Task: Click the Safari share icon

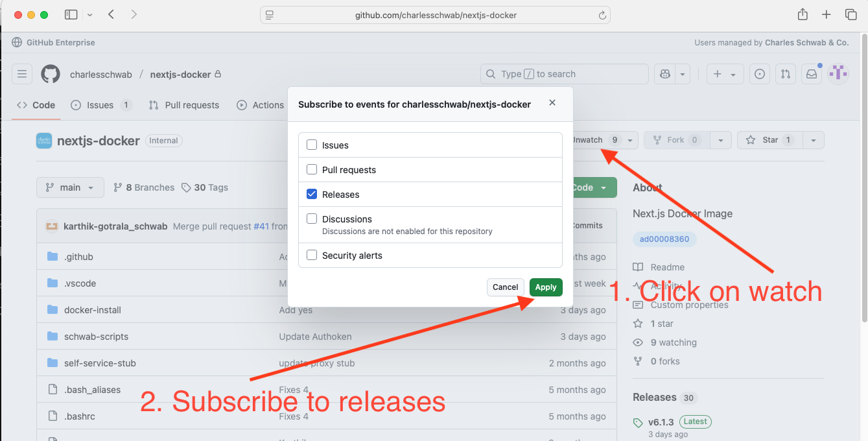Action: 803,14
